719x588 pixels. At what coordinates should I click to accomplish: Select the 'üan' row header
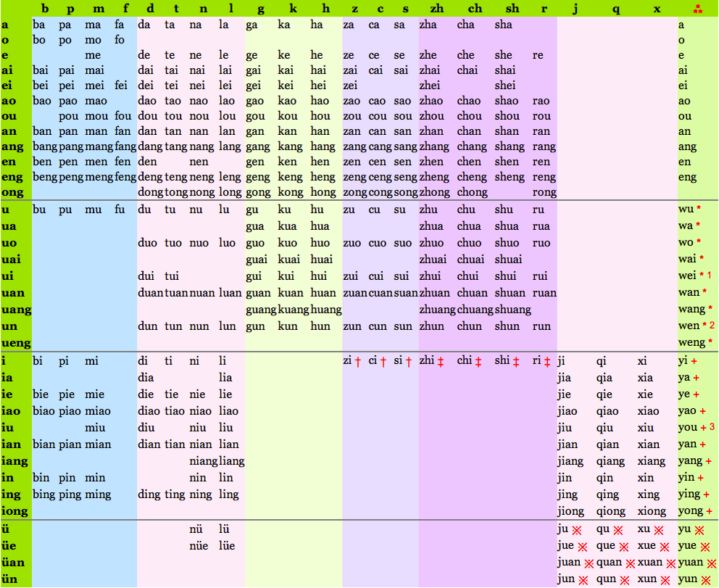point(13,563)
